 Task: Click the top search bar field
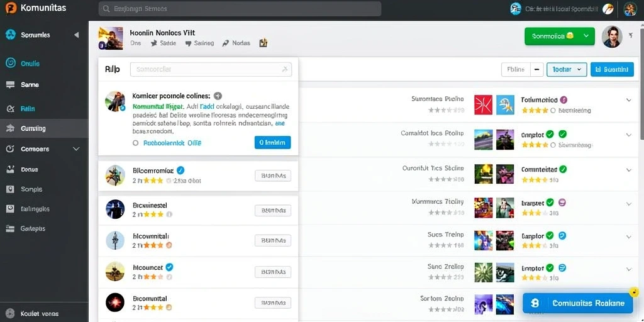(x=240, y=9)
